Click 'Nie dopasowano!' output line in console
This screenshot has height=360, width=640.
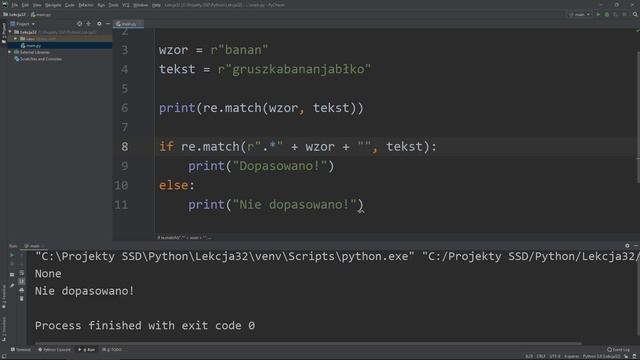tap(84, 291)
